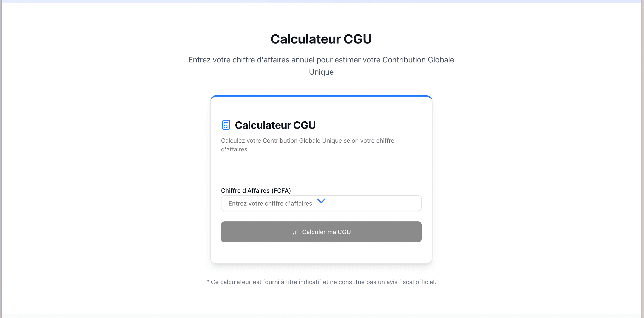Tap the chart statistics icon on 'Calculer ma CGU'
This screenshot has height=318, width=644.
tap(295, 232)
